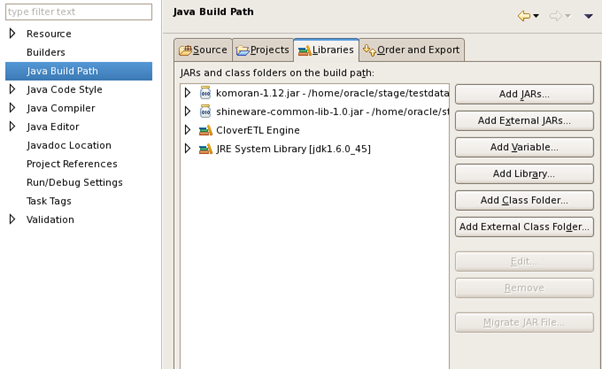Expand the Java Editor category
This screenshot has height=369, width=602.
click(x=12, y=126)
